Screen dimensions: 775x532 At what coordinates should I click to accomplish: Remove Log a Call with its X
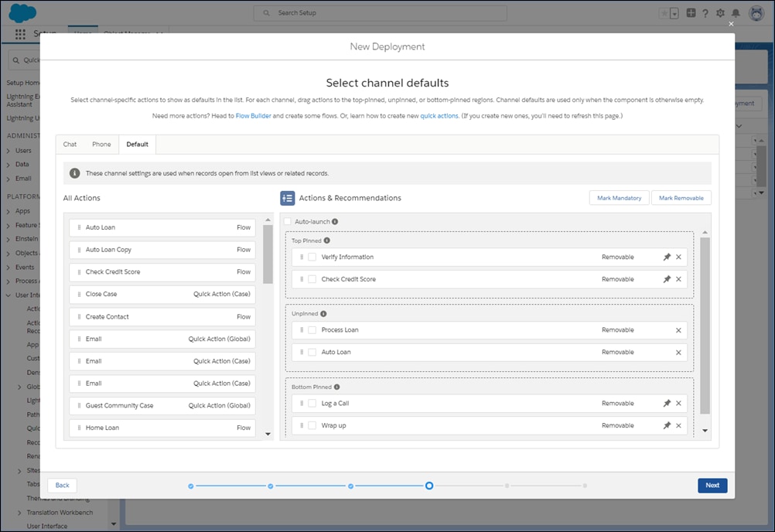tap(678, 403)
